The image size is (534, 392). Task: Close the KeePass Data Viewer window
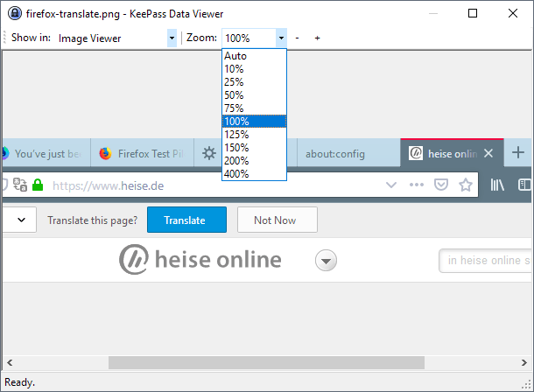click(513, 13)
